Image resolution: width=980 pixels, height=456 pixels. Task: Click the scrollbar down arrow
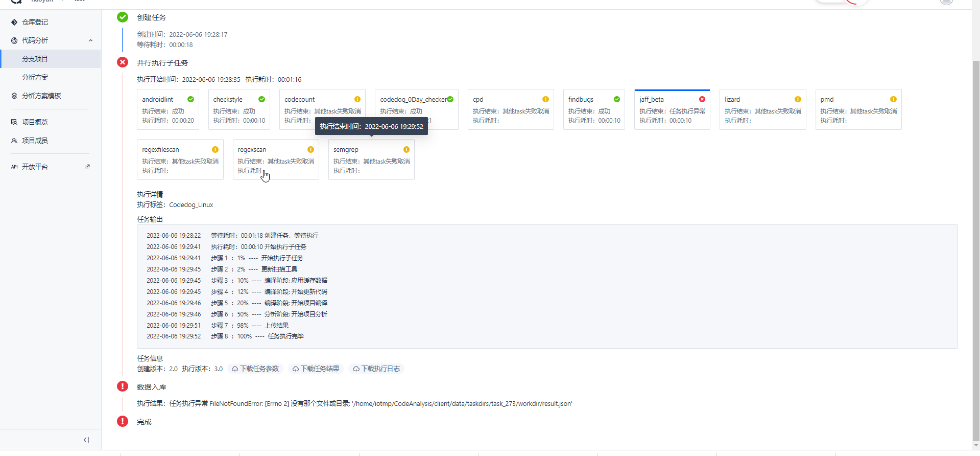coord(976,445)
